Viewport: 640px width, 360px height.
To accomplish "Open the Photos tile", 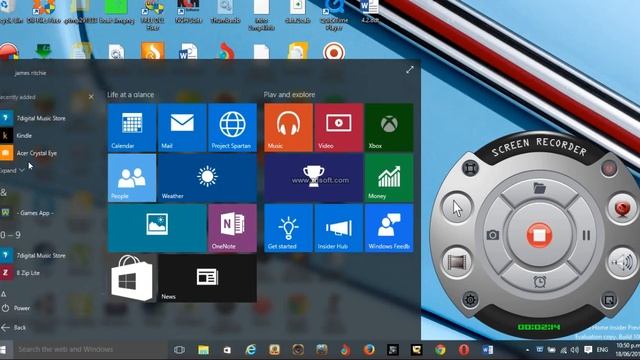I will pyautogui.click(x=157, y=228).
